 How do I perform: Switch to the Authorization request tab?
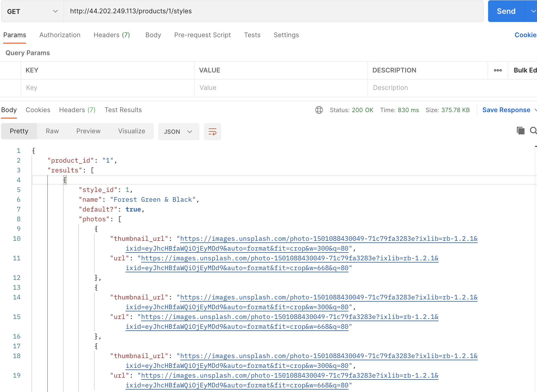60,35
